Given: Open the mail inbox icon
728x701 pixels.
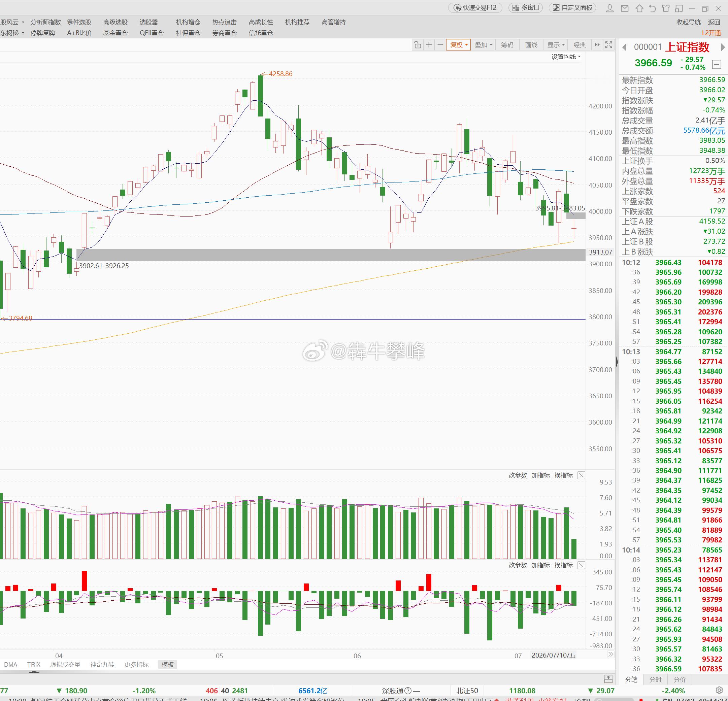Looking at the screenshot, I should (x=625, y=8).
